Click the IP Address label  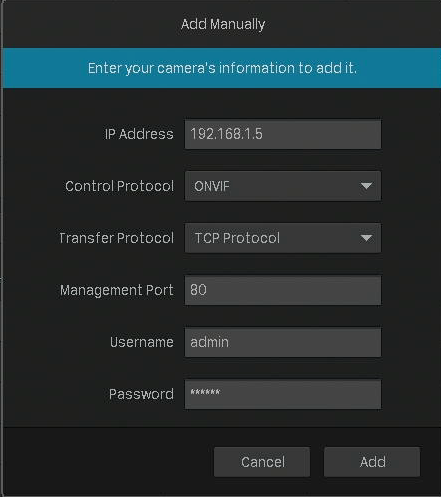click(x=139, y=134)
